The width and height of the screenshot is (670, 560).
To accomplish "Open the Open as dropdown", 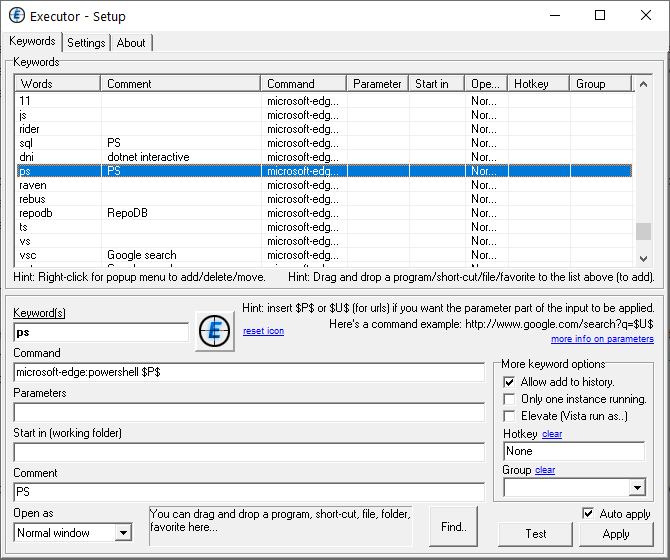I will pos(123,533).
